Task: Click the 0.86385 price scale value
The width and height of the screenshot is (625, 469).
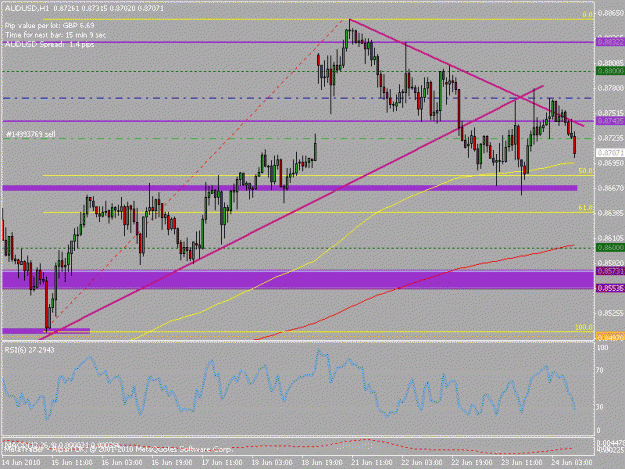Action: coord(610,213)
